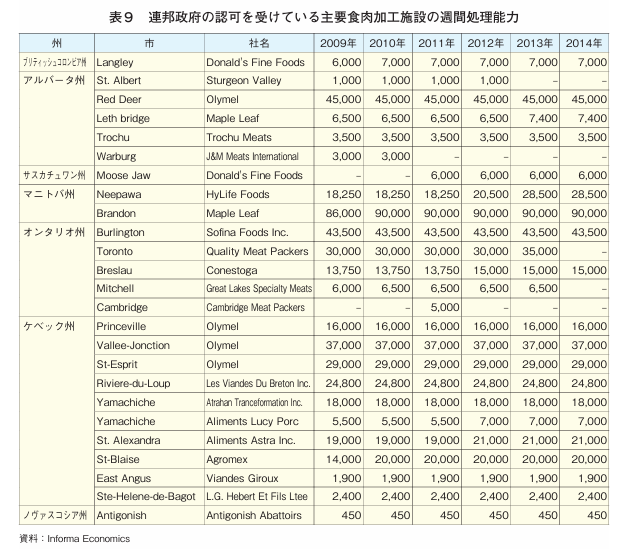Click the Riviere-du-Loup city cell
This screenshot has height=549, width=629.
[149, 383]
